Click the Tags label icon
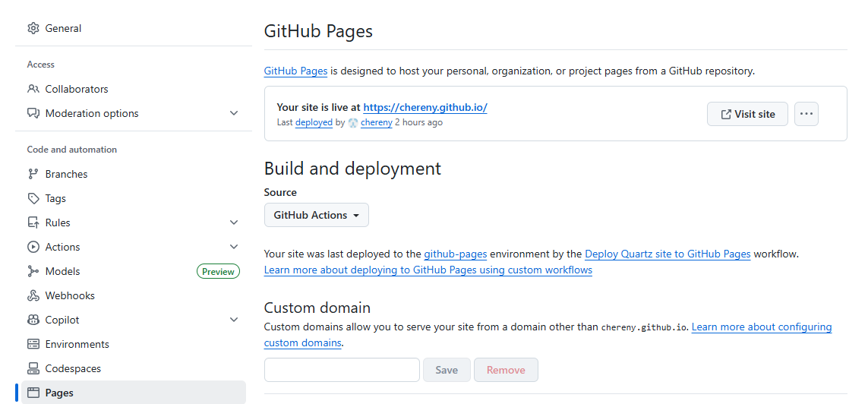Image resolution: width=868 pixels, height=404 pixels. [33, 198]
